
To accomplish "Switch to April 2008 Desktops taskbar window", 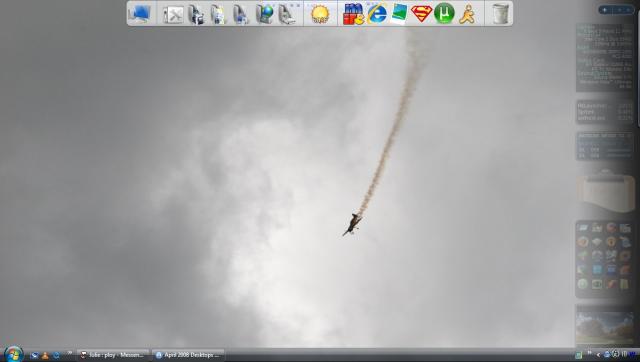I will pos(188,355).
